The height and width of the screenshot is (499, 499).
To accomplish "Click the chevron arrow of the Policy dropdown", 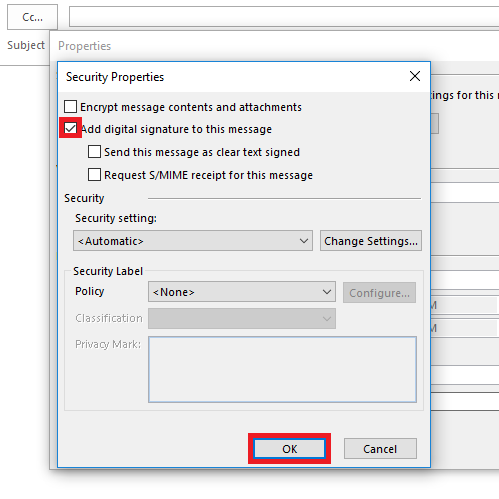I will pyautogui.click(x=327, y=292).
